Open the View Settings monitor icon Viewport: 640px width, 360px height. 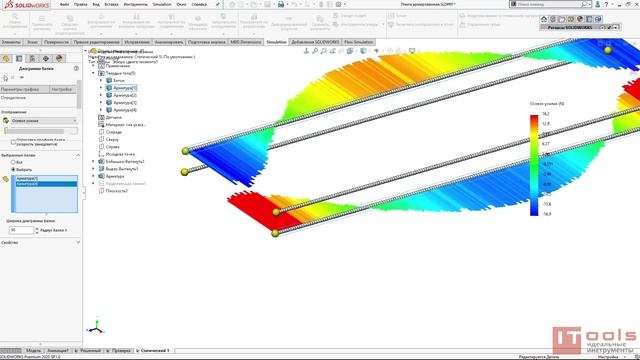412,51
